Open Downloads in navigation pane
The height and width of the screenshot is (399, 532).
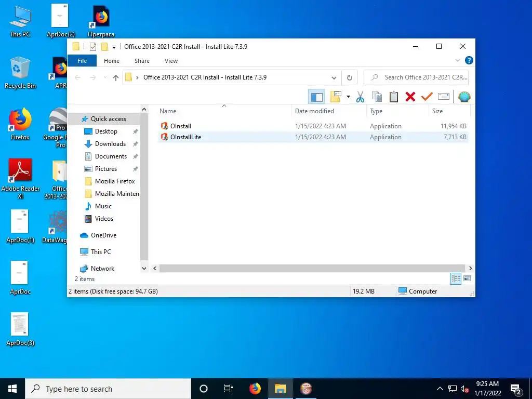point(110,144)
